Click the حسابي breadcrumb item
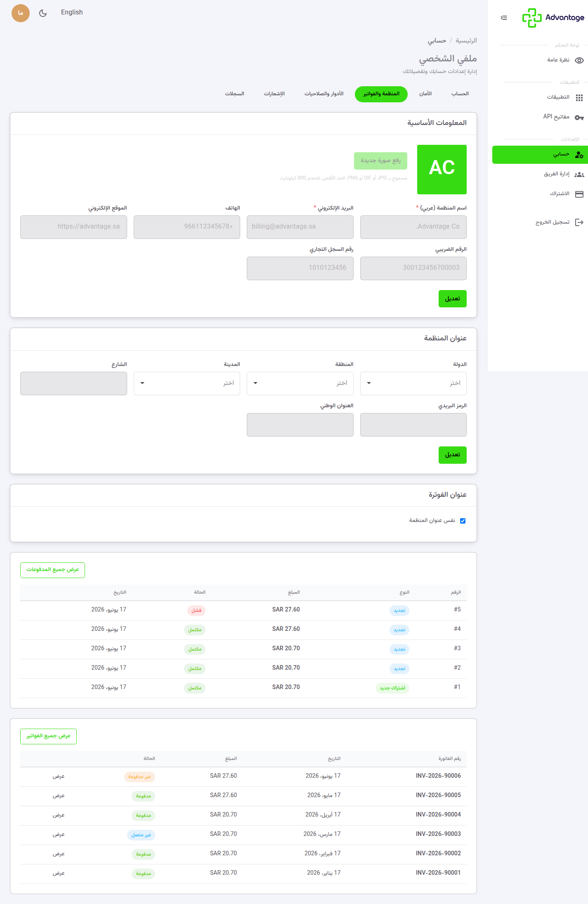Image resolution: width=588 pixels, height=904 pixels. pos(437,40)
